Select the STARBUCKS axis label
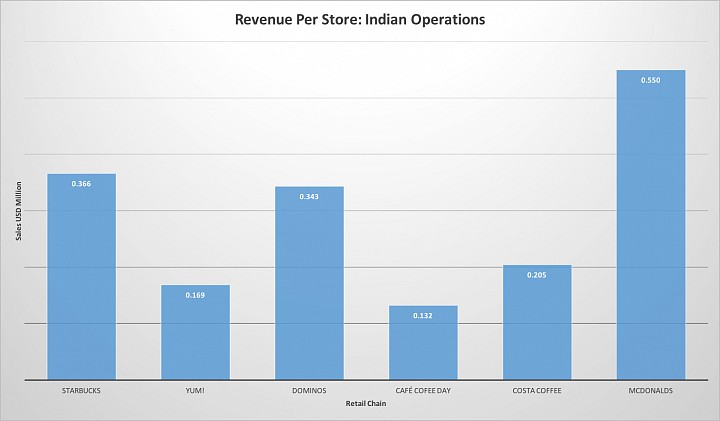720x421 pixels. click(x=81, y=391)
